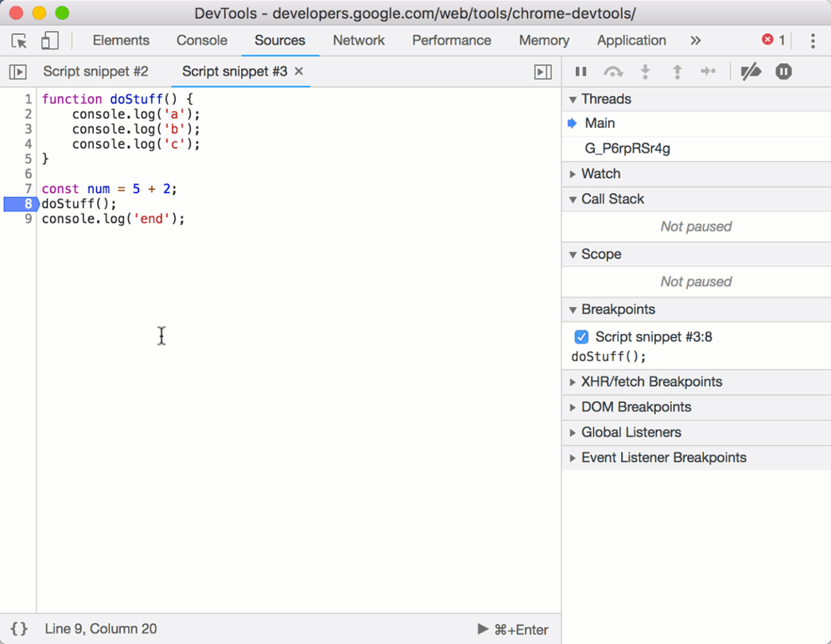Collapse the Call Stack section
Screen dimensions: 831x644
(x=696, y=200)
